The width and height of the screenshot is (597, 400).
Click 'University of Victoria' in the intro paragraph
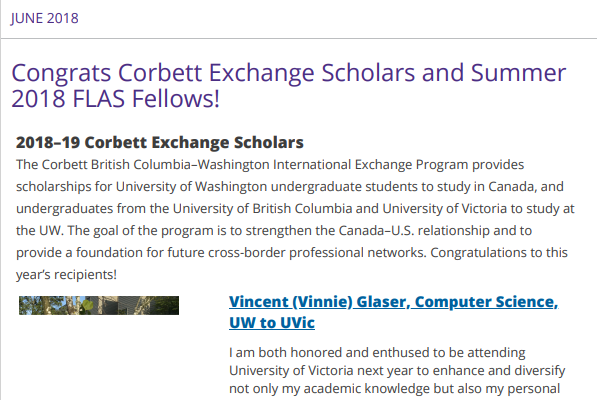click(x=445, y=209)
